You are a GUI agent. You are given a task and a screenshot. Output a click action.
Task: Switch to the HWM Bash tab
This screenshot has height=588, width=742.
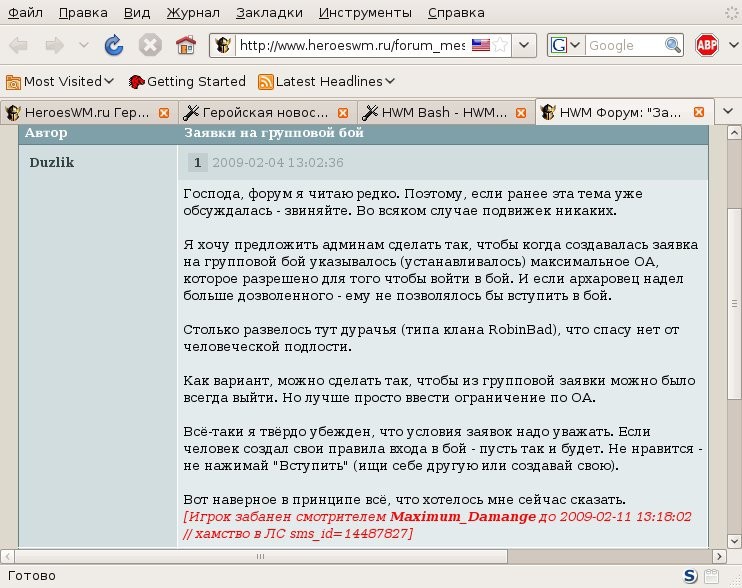(x=444, y=113)
